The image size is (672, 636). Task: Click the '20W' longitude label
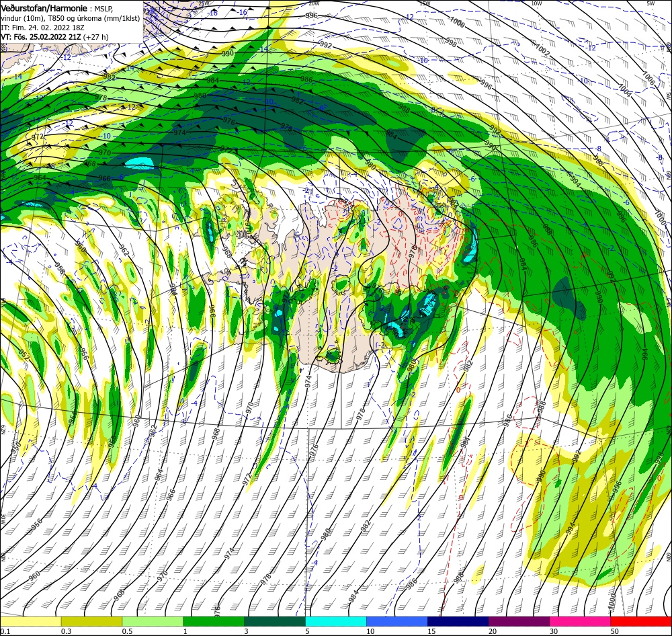[314, 3]
